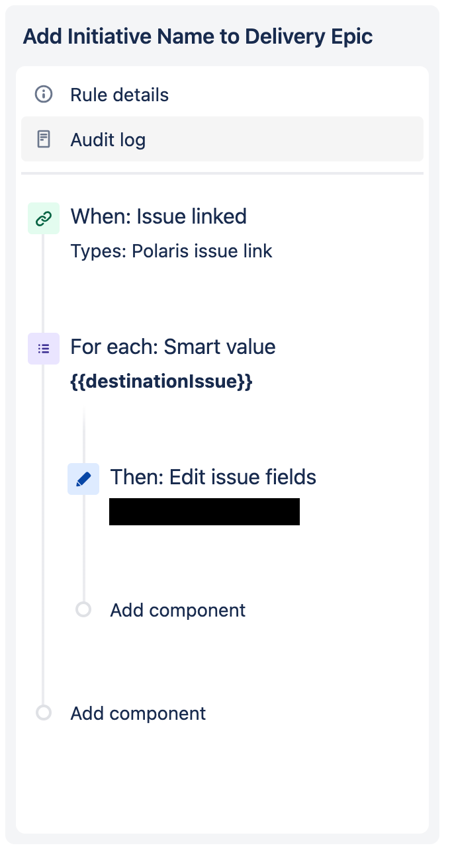
Task: Switch to the Rule details view
Action: coord(119,95)
